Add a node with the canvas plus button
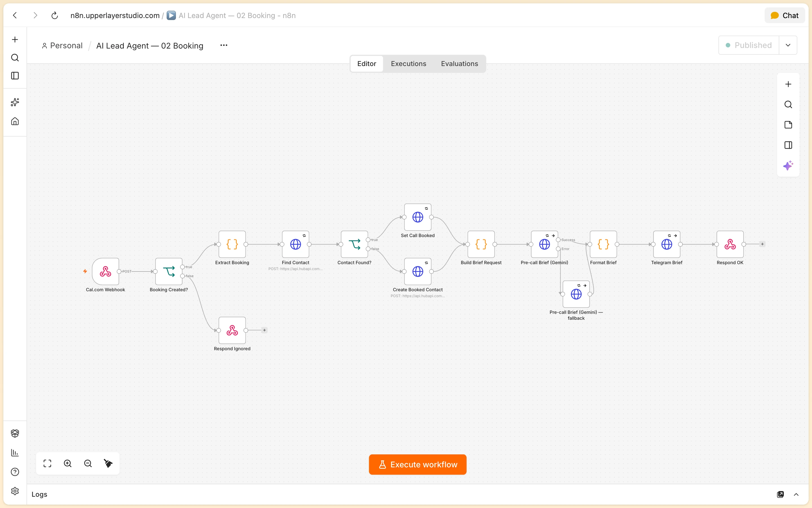This screenshot has height=508, width=812. click(x=788, y=84)
